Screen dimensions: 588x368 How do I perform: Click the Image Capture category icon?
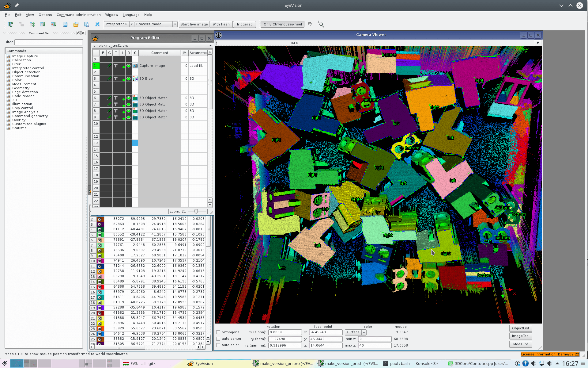tap(9, 56)
